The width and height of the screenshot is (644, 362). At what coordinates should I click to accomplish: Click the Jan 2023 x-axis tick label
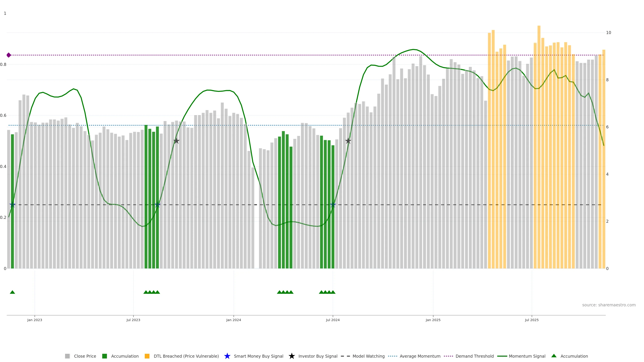[35, 320]
